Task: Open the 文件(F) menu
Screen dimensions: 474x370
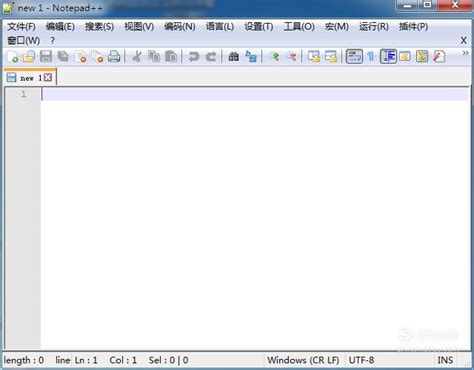Action: coord(22,26)
